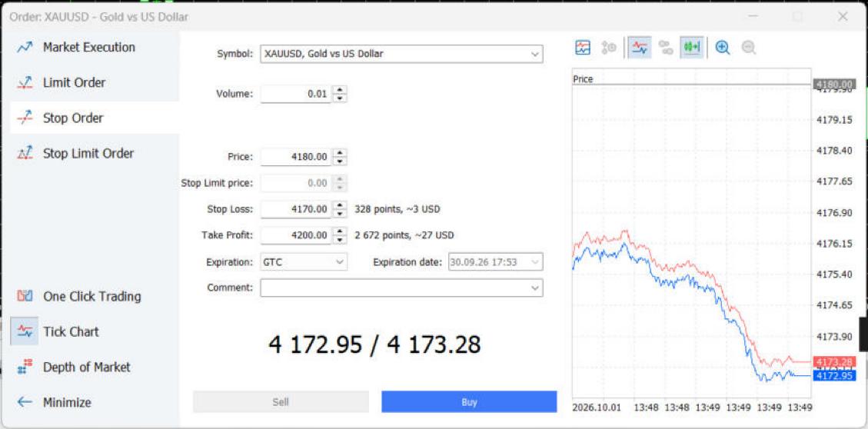Click the Depth of Market icon
The width and height of the screenshot is (868, 429).
pyautogui.click(x=25, y=367)
